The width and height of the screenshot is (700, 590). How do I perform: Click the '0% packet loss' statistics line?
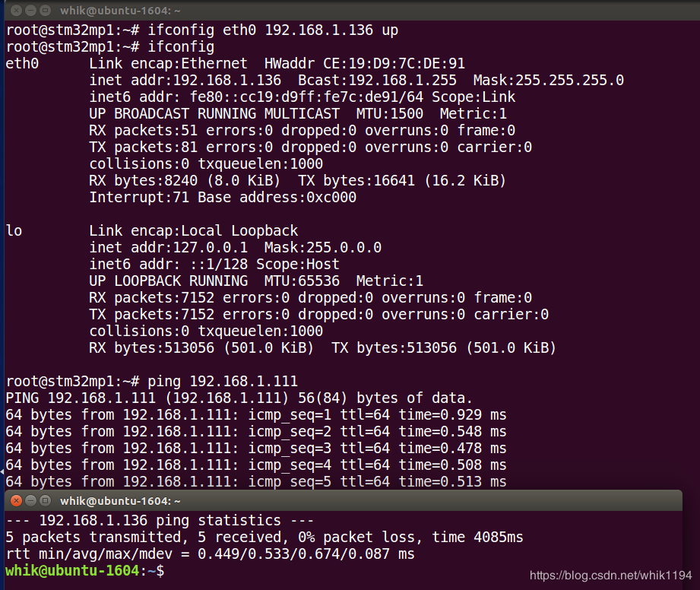pyautogui.click(x=264, y=538)
